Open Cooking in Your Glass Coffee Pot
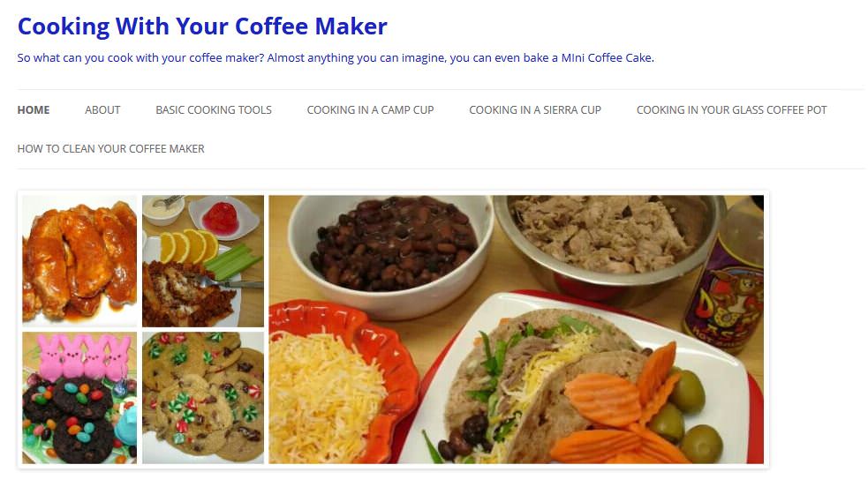Image resolution: width=868 pixels, height=487 pixels. coord(731,110)
